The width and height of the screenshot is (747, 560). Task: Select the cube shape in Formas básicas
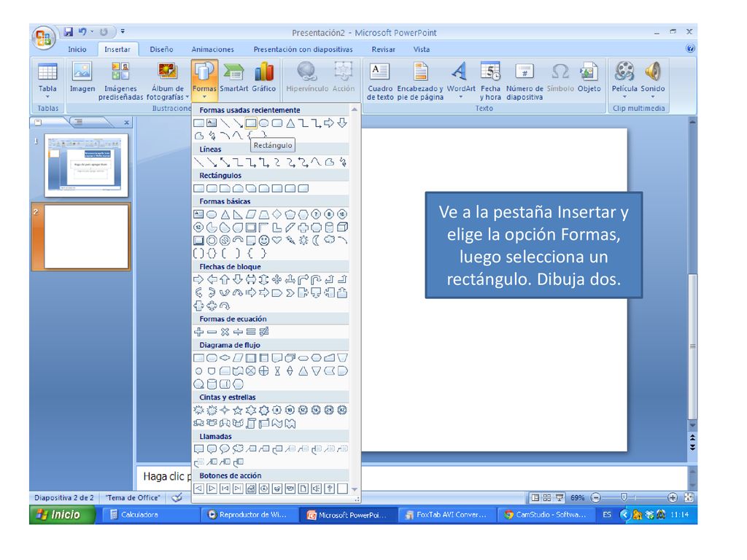tap(342, 227)
